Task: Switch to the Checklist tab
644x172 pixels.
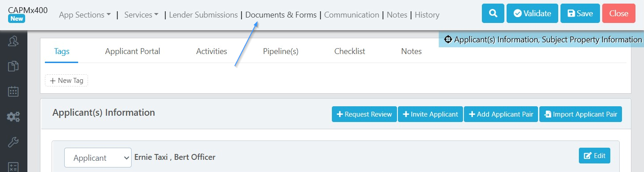Action: click(350, 51)
